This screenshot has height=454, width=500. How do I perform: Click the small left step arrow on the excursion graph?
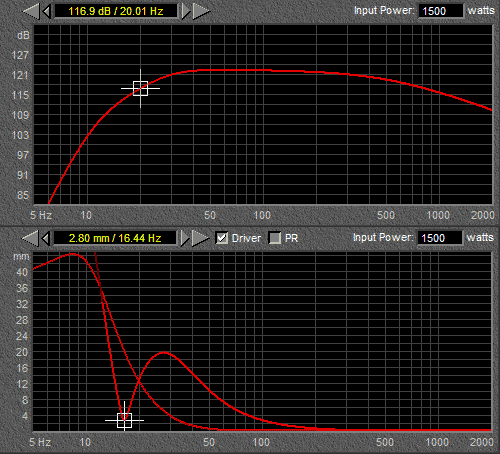[x=46, y=238]
